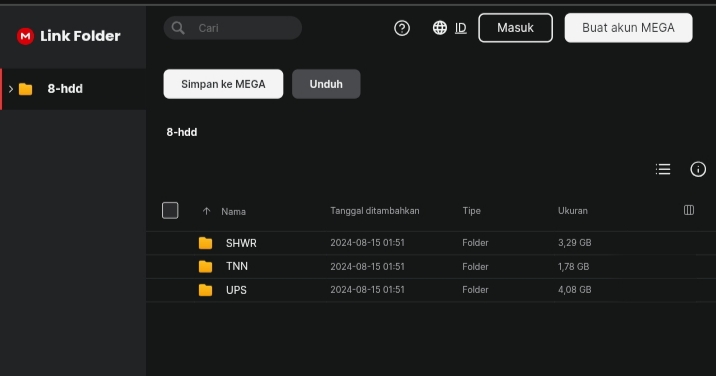Click the globe language icon
The height and width of the screenshot is (376, 716).
point(440,28)
